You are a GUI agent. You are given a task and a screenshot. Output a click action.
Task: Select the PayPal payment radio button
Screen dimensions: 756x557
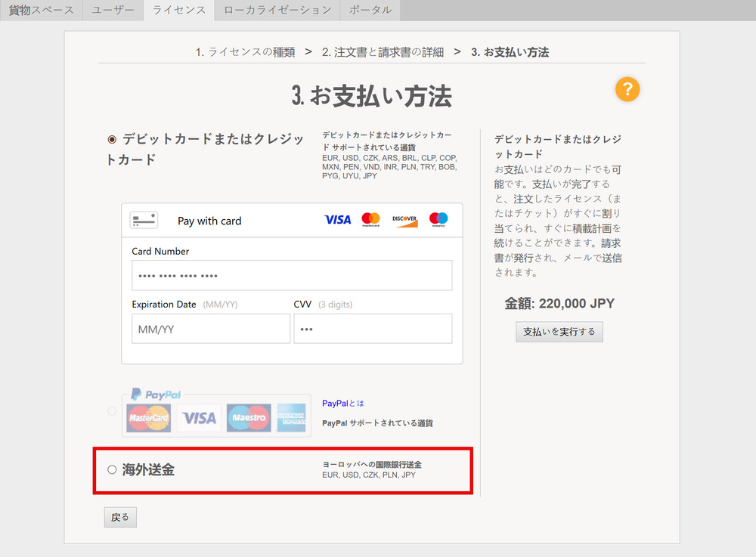coord(112,411)
